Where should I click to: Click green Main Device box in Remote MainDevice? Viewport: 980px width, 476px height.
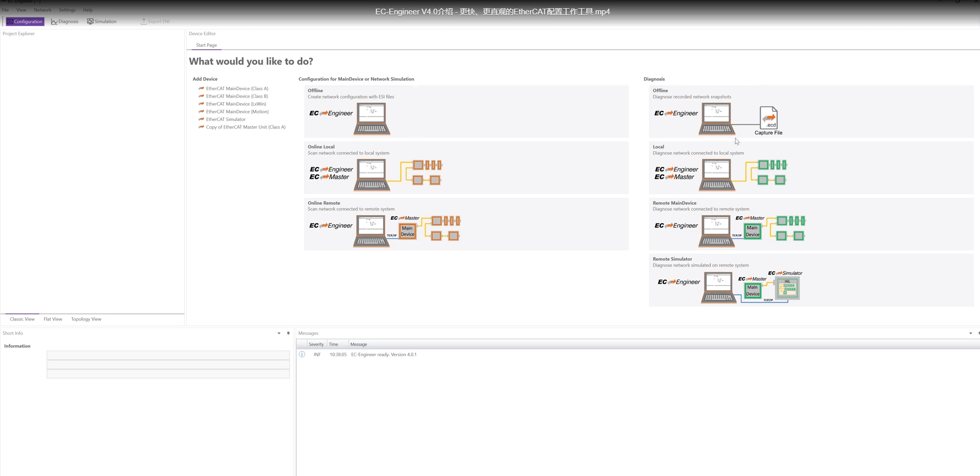753,231
